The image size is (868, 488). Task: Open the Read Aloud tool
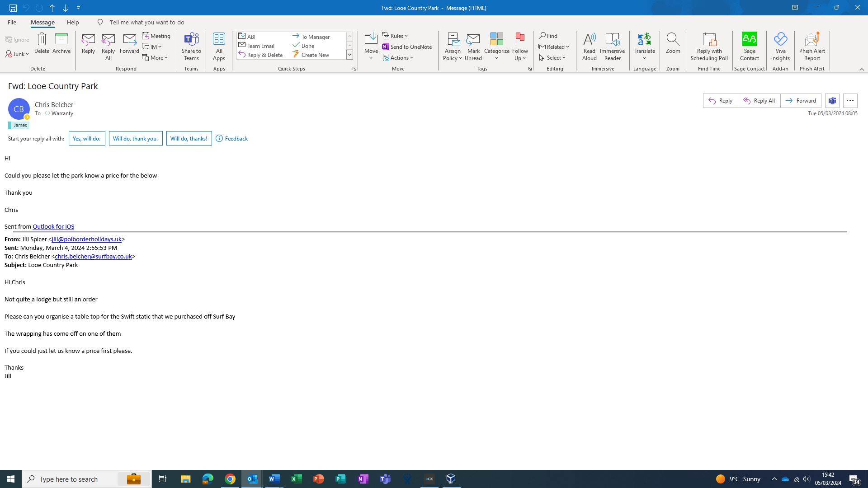(589, 40)
